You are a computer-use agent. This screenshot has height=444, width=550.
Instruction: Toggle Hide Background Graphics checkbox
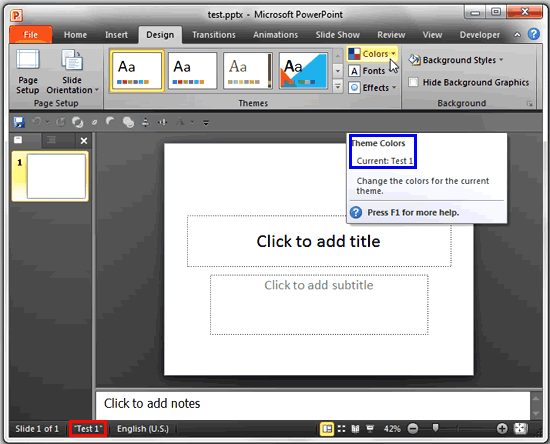click(x=414, y=82)
